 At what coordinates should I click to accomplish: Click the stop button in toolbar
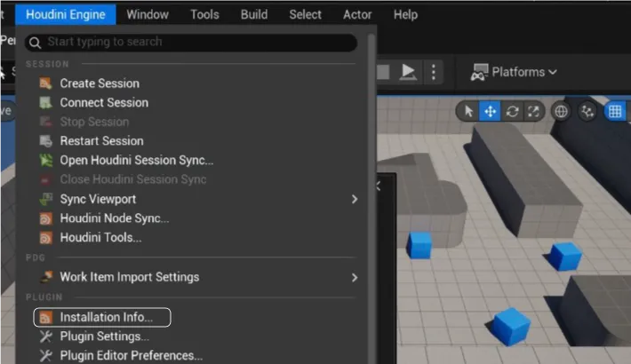tap(384, 72)
